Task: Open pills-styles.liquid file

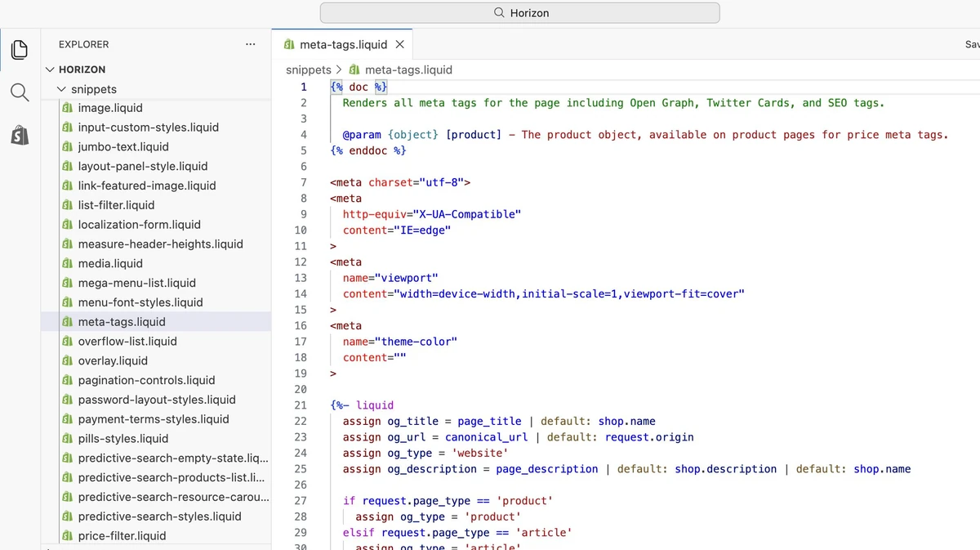Action: point(122,439)
